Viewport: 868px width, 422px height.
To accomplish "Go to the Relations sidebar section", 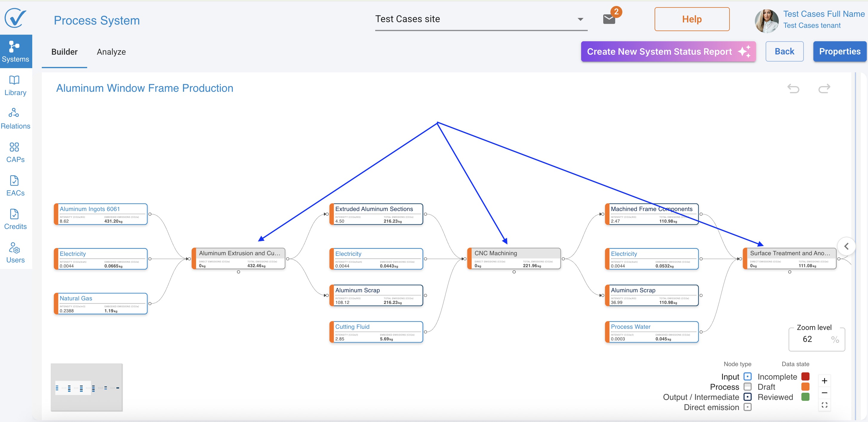I will click(15, 119).
